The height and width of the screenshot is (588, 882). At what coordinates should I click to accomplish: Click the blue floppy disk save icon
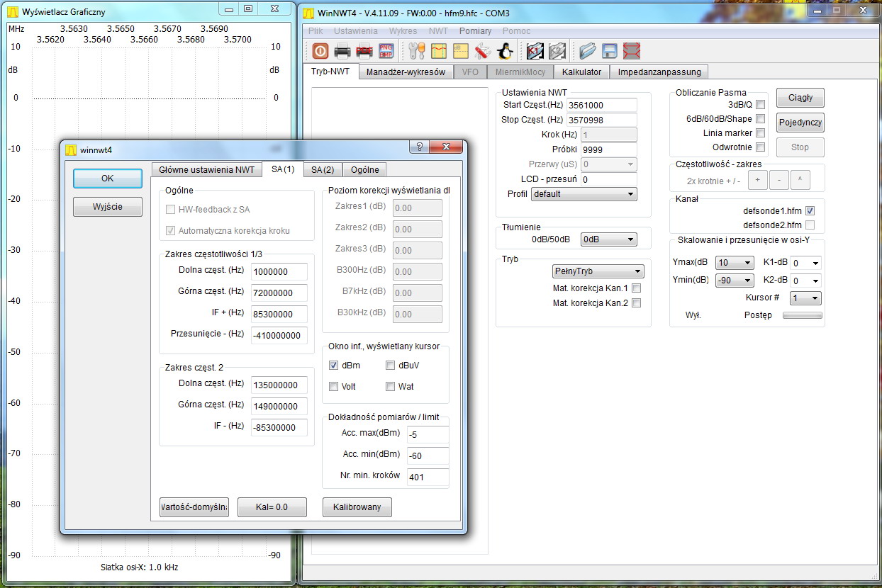pyautogui.click(x=609, y=51)
